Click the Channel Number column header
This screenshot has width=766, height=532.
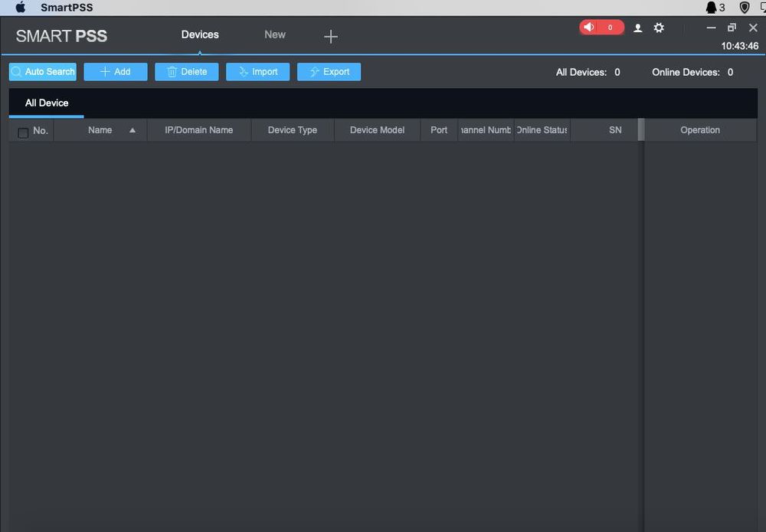click(x=486, y=130)
